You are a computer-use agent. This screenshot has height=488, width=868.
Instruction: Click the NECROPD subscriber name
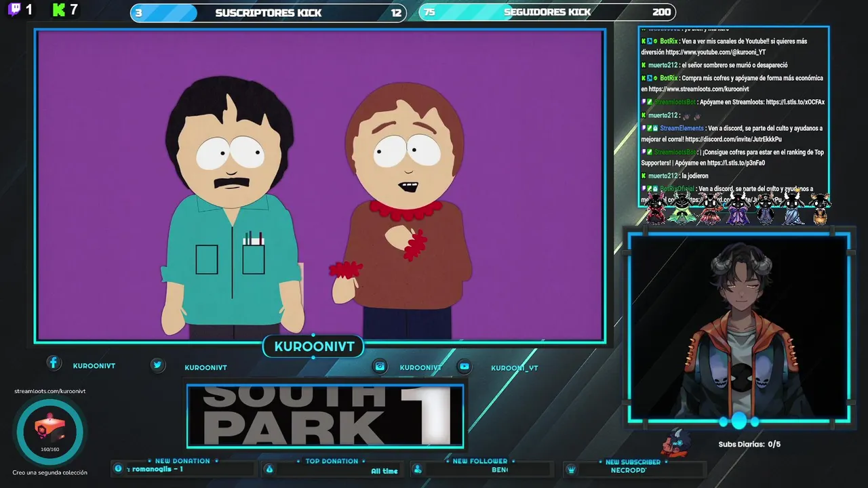click(629, 470)
